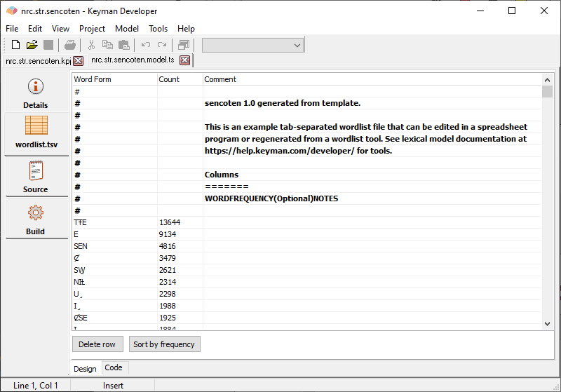Click the Redo arrow icon
Viewport: 561px width, 392px height.
162,45
